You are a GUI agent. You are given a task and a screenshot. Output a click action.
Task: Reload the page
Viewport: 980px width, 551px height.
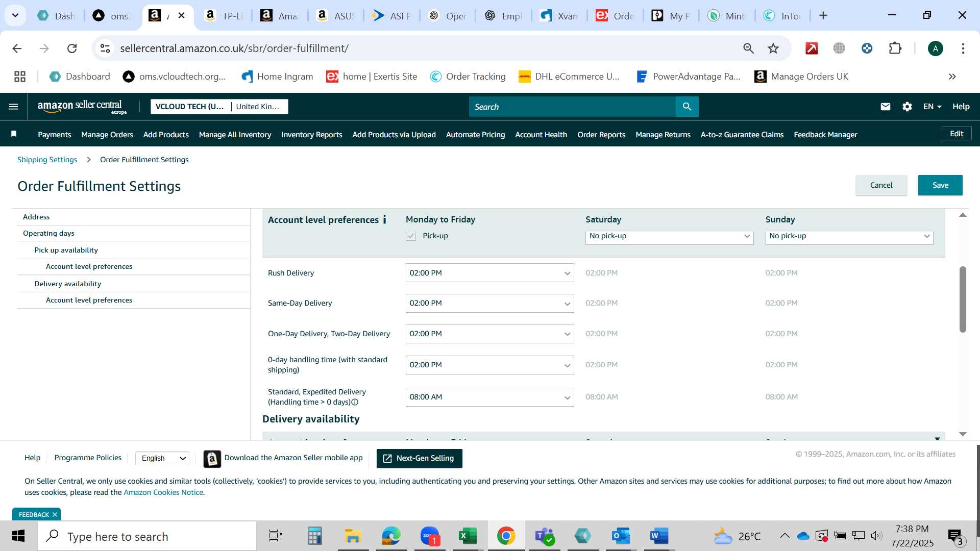pos(72,48)
